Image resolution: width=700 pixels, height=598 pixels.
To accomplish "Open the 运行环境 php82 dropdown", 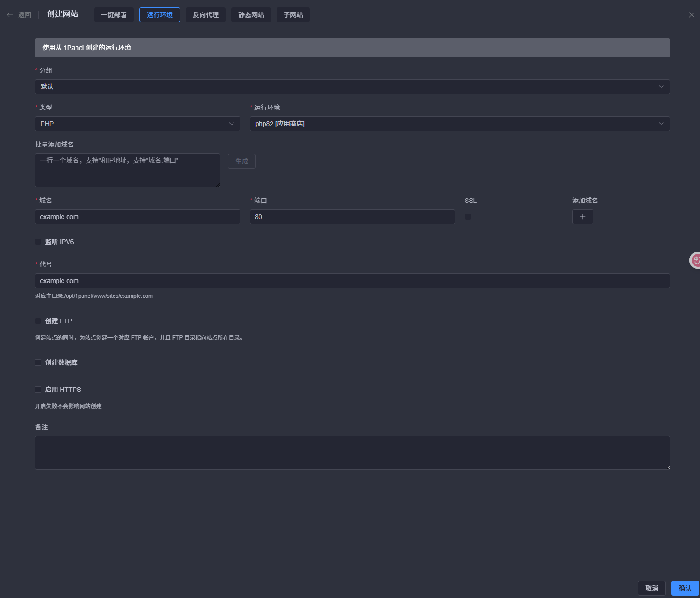I will click(460, 124).
